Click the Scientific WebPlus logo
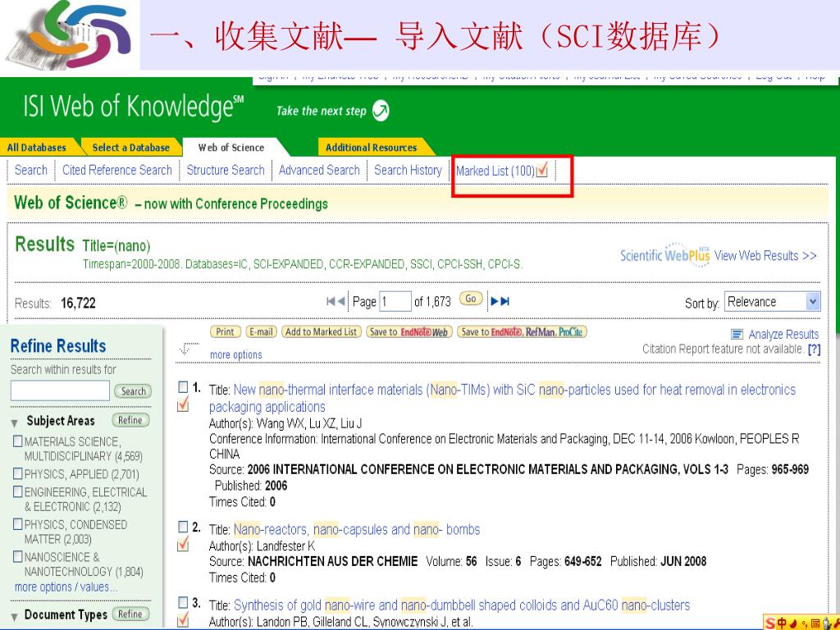840x630 pixels. coord(664,255)
